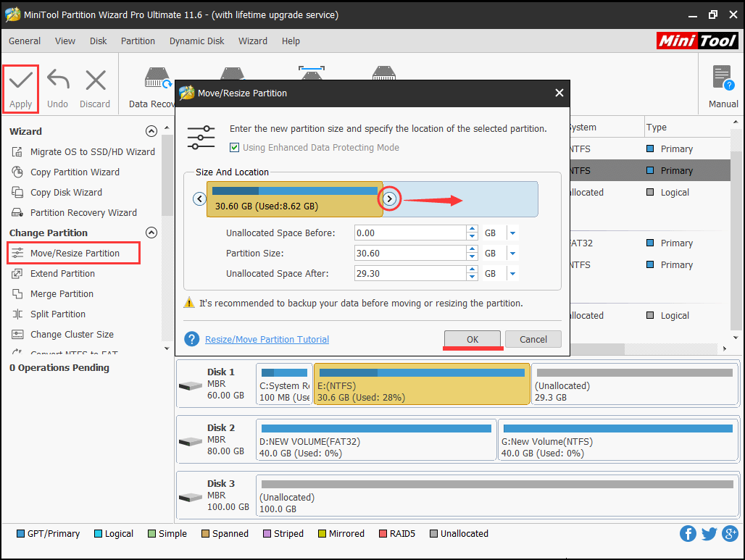Increase Unallocated Space Before value
The image size is (745, 560).
point(472,229)
